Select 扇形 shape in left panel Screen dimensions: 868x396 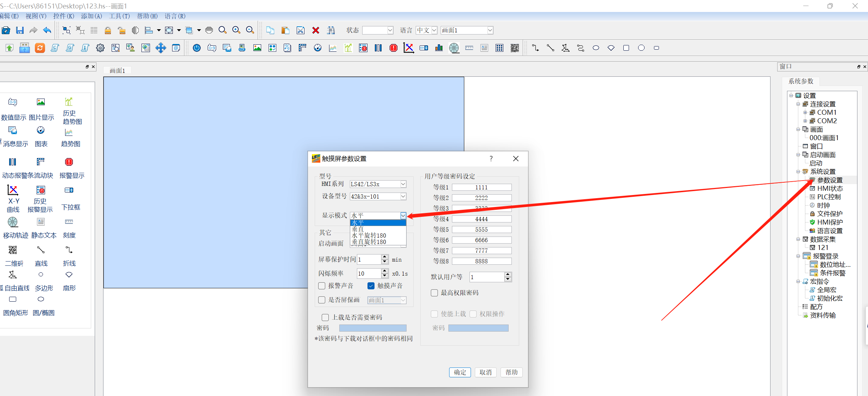(x=69, y=282)
